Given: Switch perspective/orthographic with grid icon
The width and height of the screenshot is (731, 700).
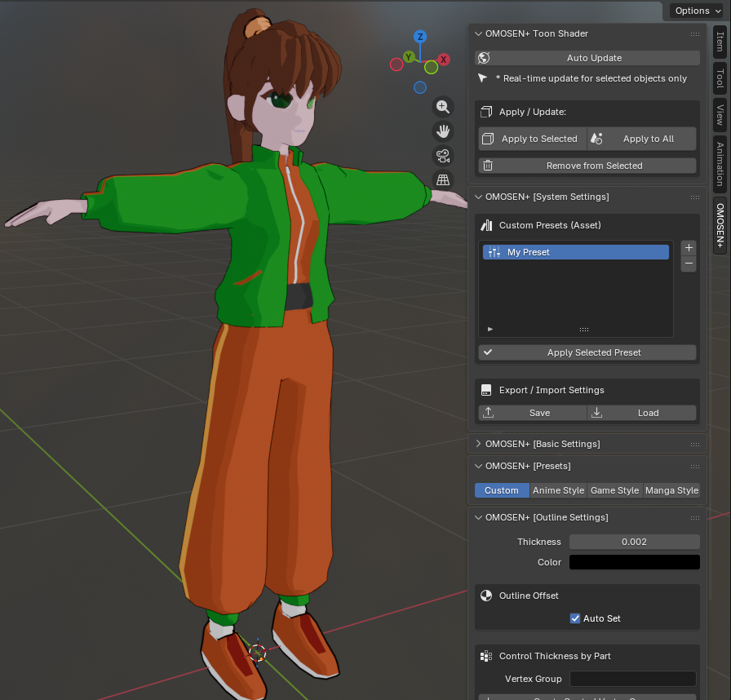Looking at the screenshot, I should point(443,179).
